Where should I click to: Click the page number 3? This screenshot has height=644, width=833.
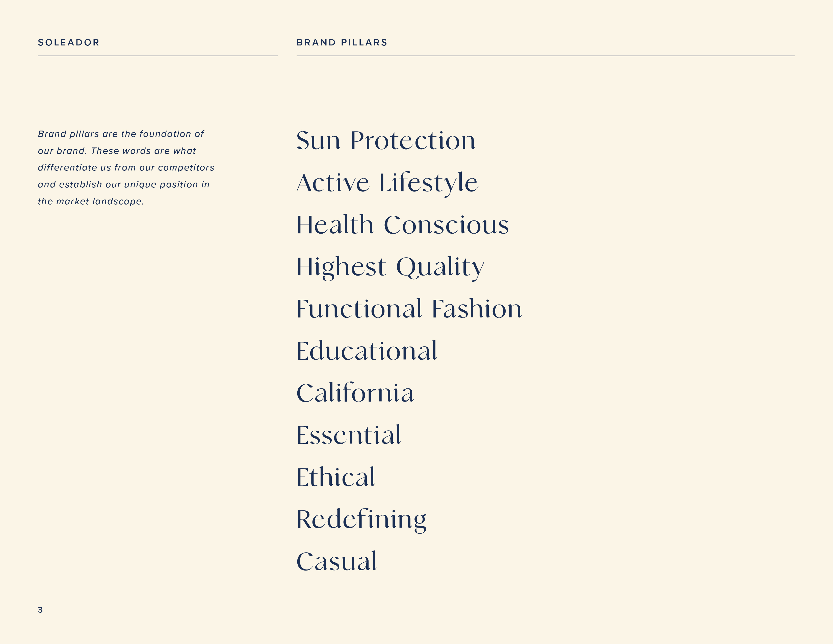coord(40,610)
